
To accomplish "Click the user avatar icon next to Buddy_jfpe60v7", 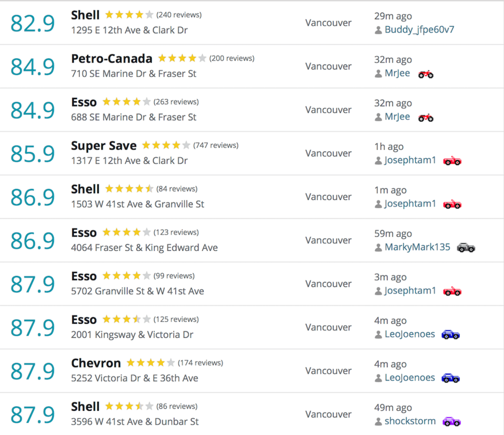I will (379, 30).
